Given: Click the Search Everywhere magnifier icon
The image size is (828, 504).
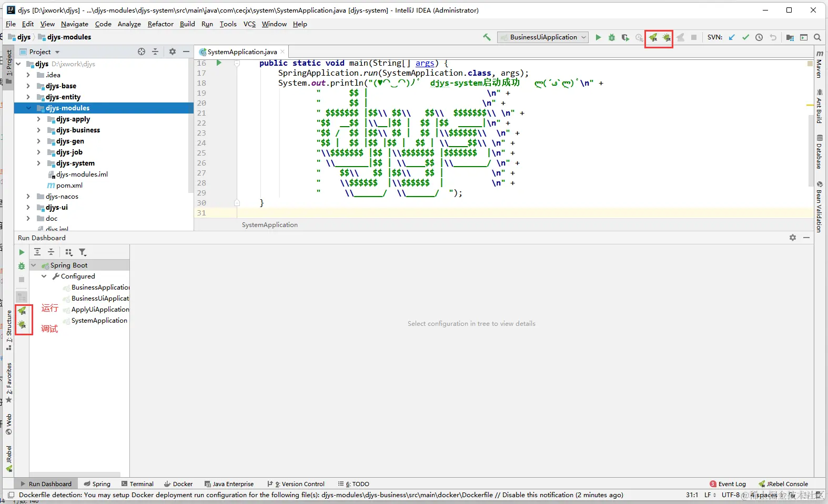Looking at the screenshot, I should tap(817, 37).
